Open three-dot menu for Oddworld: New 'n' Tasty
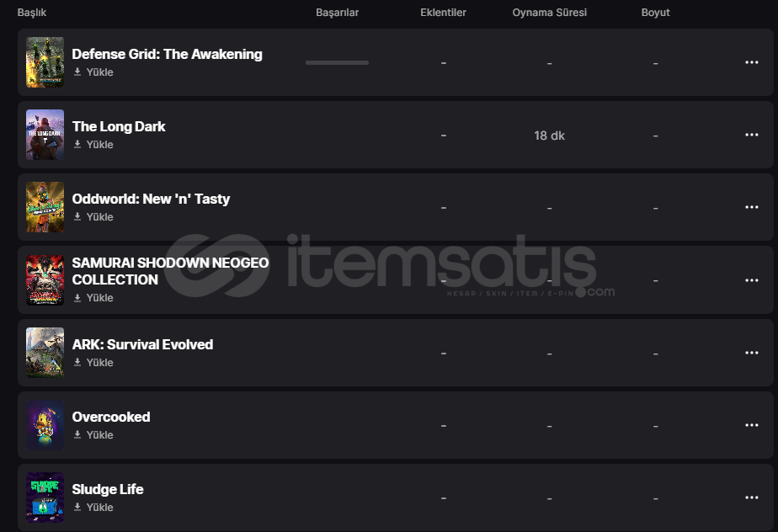Viewport: 778px width, 532px height. [751, 207]
